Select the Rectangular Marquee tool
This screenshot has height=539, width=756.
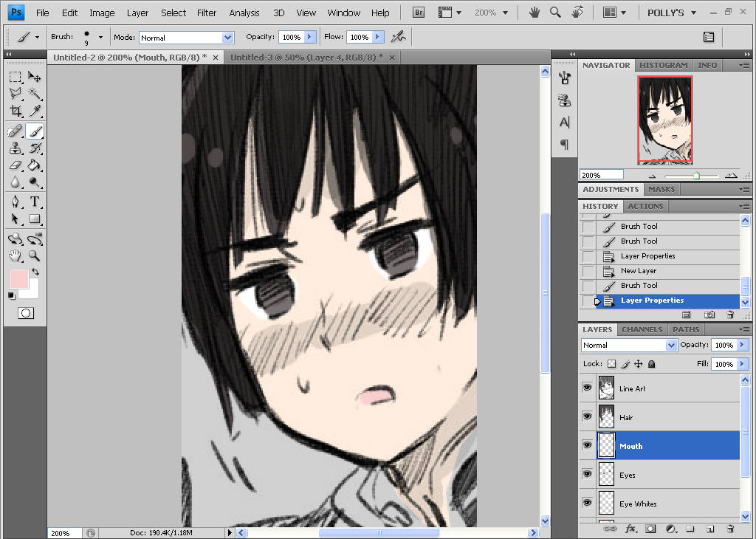point(16,77)
